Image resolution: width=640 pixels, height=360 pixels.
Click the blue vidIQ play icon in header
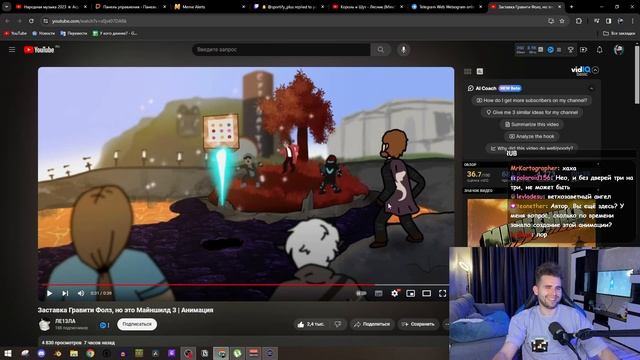(x=550, y=50)
